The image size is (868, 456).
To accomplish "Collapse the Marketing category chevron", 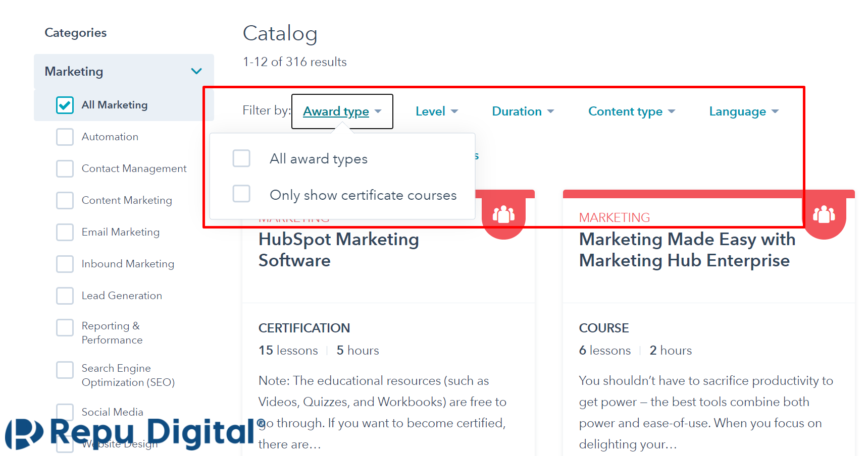I will (x=196, y=71).
